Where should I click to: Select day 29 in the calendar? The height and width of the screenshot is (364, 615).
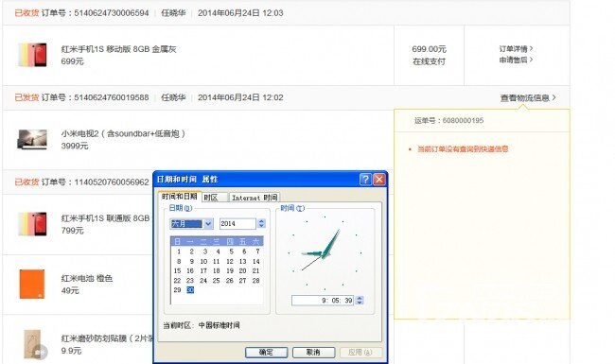(177, 290)
